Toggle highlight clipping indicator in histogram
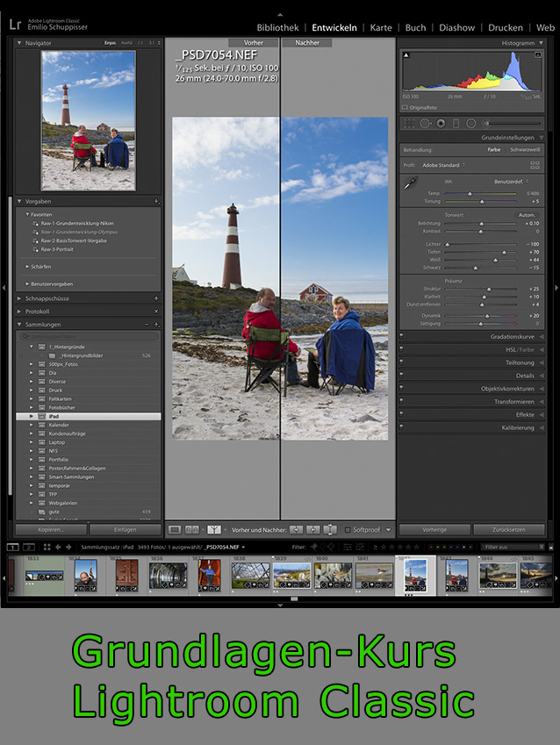The height and width of the screenshot is (745, 560). [538, 55]
